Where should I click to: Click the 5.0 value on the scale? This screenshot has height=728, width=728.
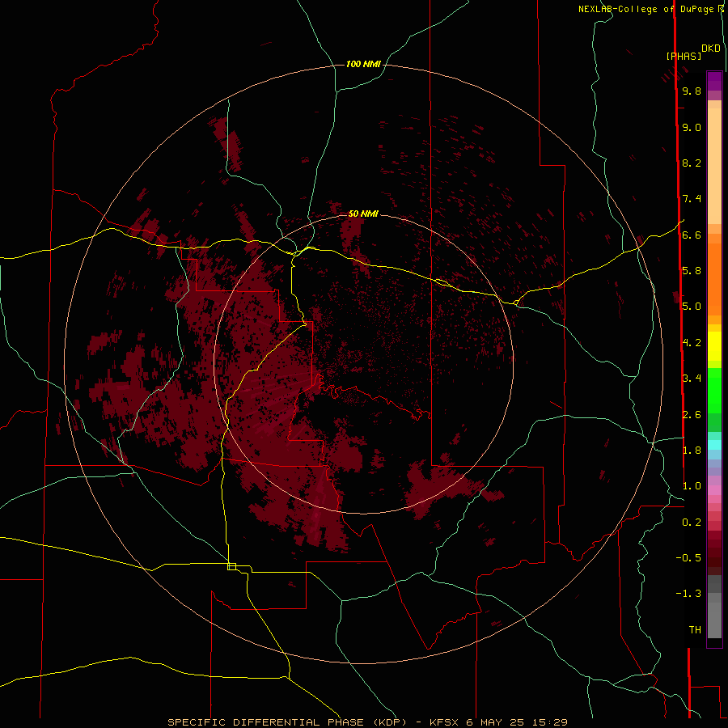pos(692,307)
